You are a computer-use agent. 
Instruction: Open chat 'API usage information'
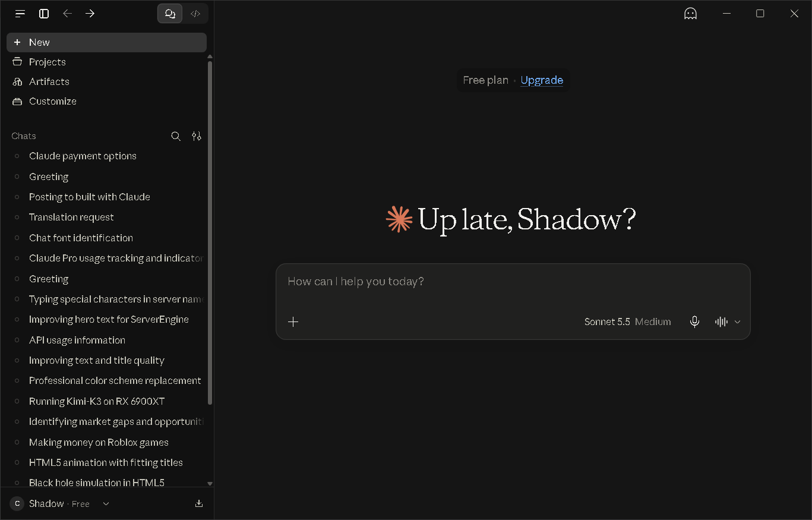(x=106, y=340)
